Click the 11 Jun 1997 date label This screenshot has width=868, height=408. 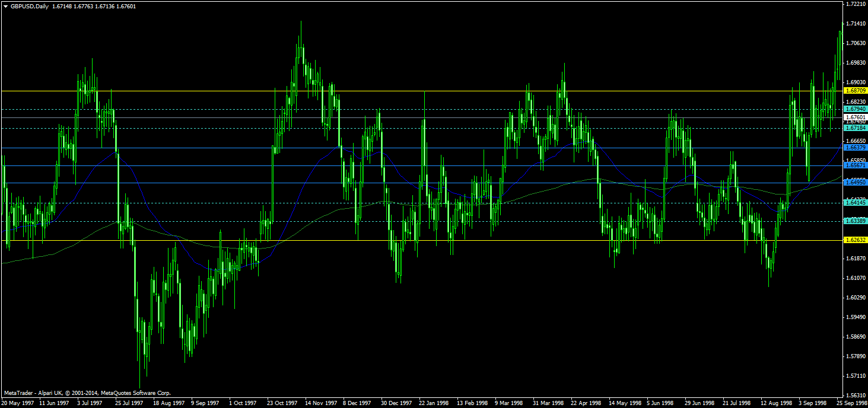pos(55,403)
